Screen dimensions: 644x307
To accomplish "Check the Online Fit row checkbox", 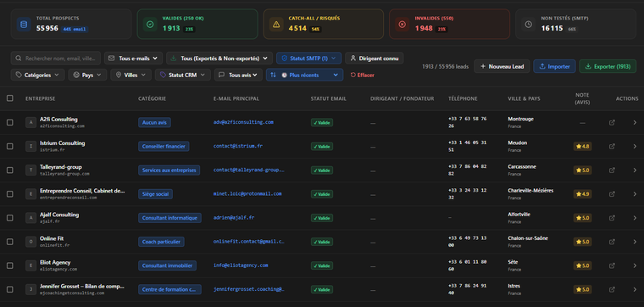I will 10,242.
